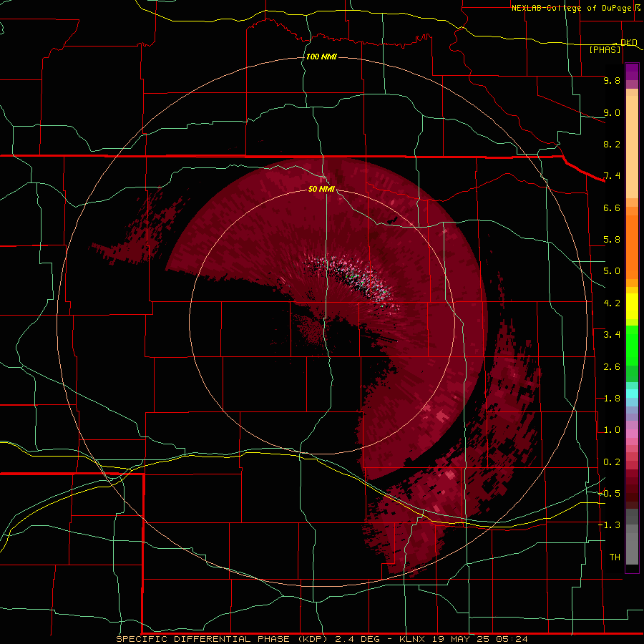Image resolution: width=644 pixels, height=644 pixels.
Task: Click the SPECIFIC DIFFERENTIAL PHASE (KDP) caption text
Action: click(222, 639)
